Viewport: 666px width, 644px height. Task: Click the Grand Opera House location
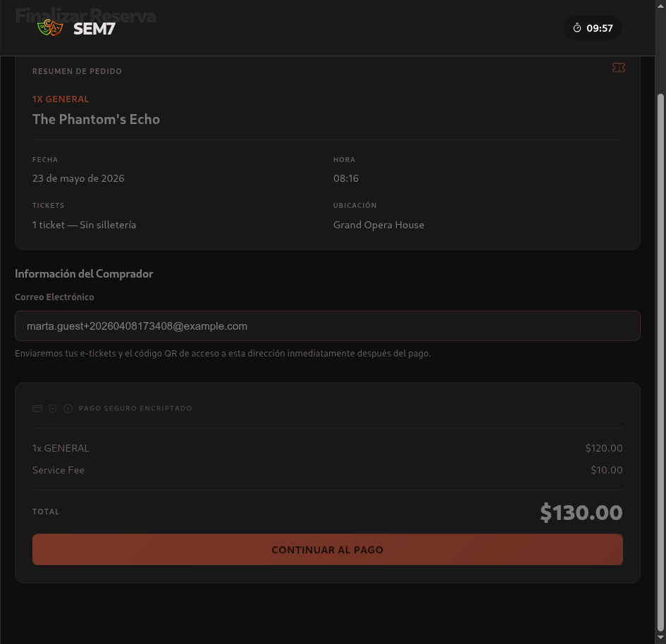coord(378,225)
